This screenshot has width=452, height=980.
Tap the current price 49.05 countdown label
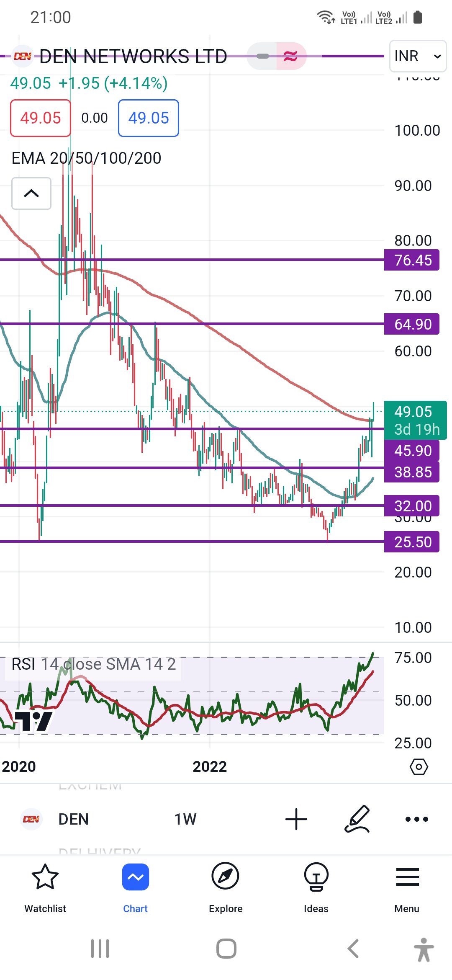point(416,420)
